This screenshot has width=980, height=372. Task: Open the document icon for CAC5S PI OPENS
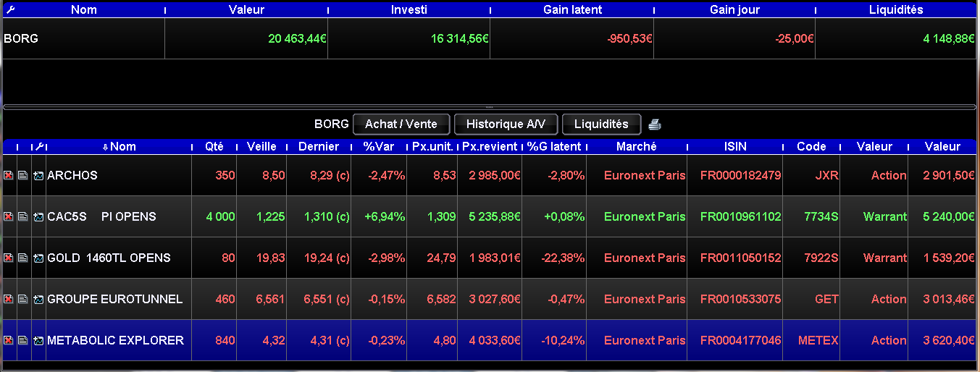point(23,217)
